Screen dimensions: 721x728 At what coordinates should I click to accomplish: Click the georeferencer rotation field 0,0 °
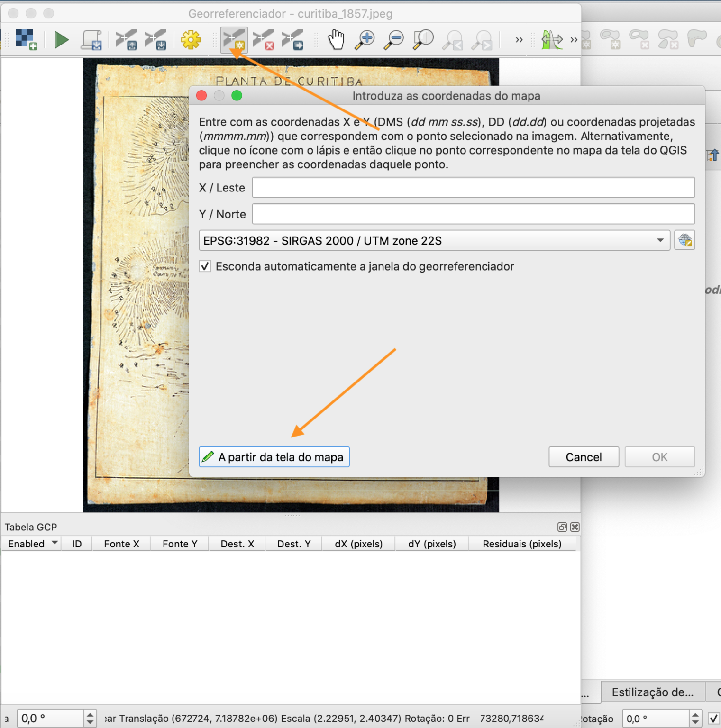[51, 719]
